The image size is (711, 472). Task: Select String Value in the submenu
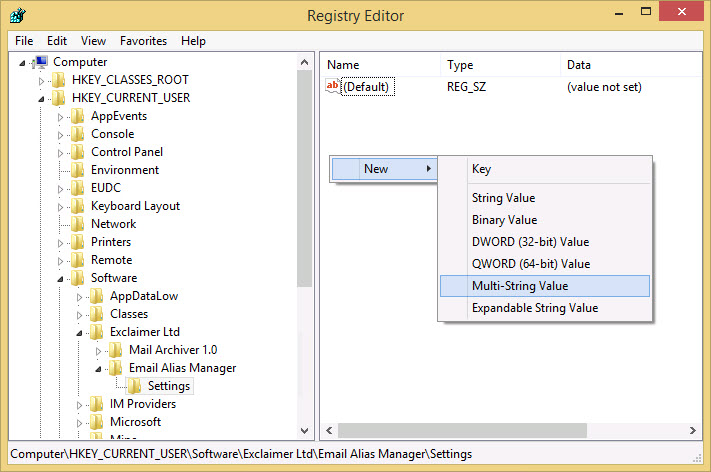(545, 198)
